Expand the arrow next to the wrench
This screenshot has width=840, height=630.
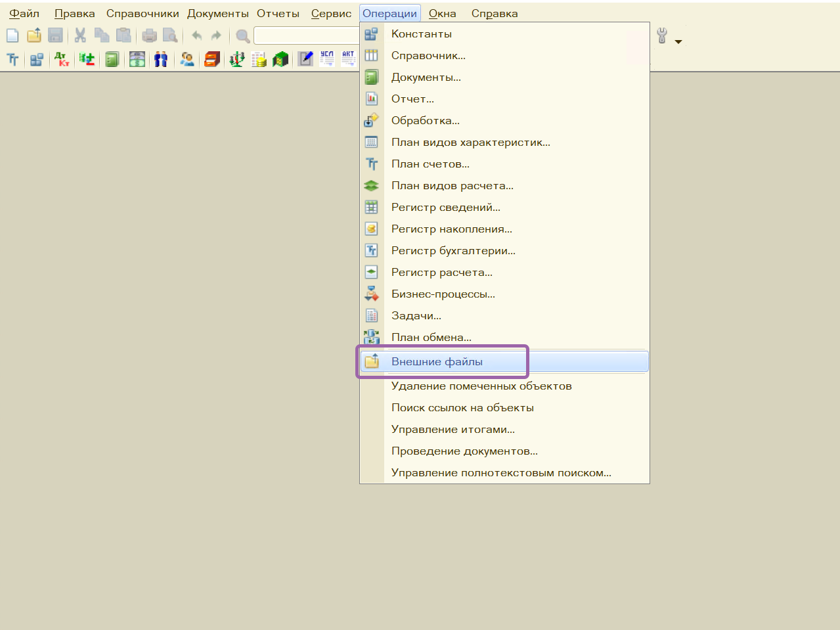pyautogui.click(x=678, y=41)
